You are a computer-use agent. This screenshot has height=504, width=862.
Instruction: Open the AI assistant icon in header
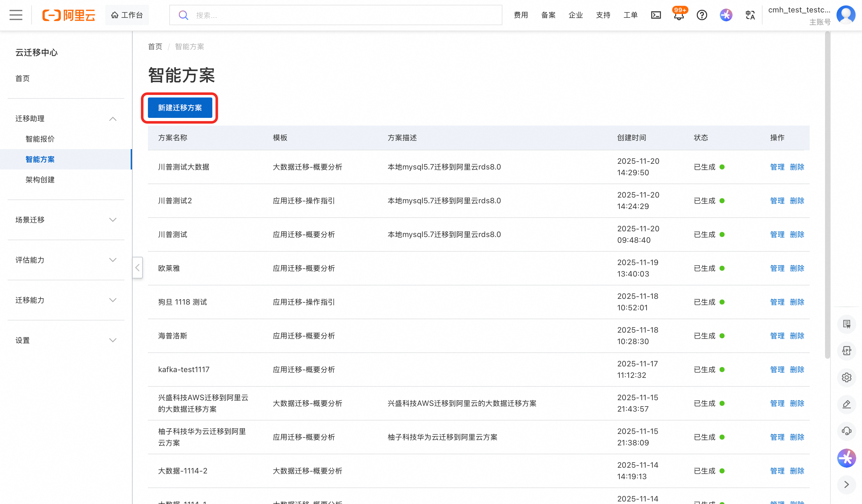click(x=726, y=15)
